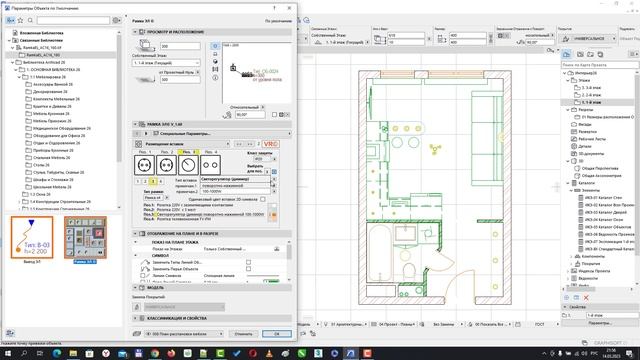Select the socket insert in position 1
The image size is (640, 360).
(x=144, y=165)
